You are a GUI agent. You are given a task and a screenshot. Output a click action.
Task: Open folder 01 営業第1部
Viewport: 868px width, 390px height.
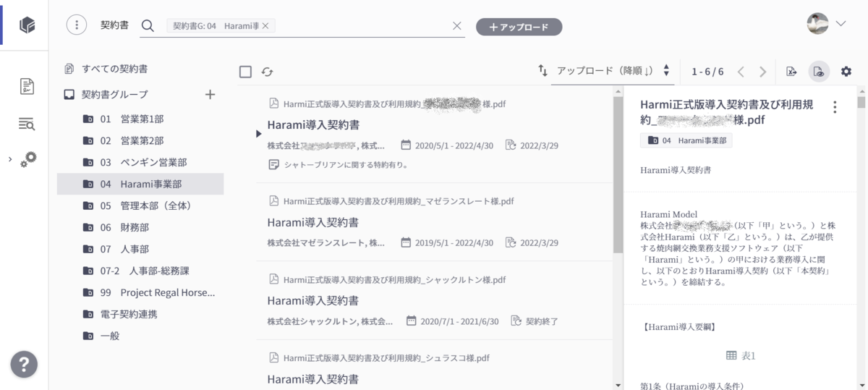(x=140, y=119)
